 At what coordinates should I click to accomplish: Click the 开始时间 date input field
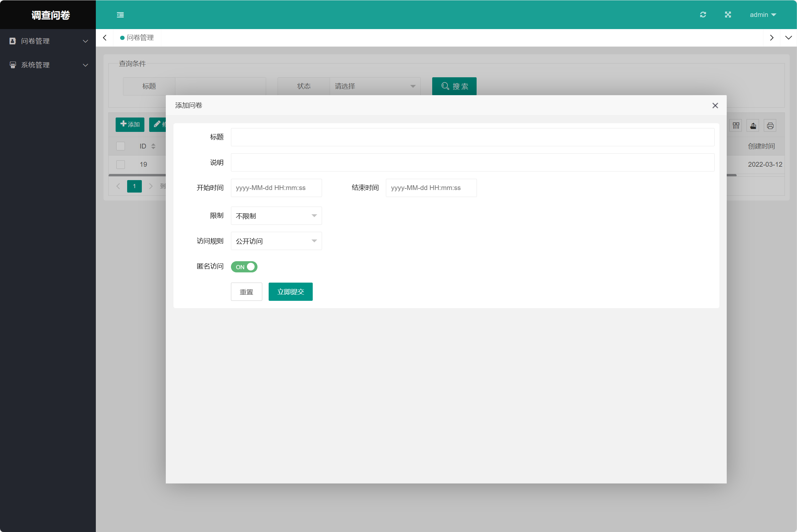276,188
